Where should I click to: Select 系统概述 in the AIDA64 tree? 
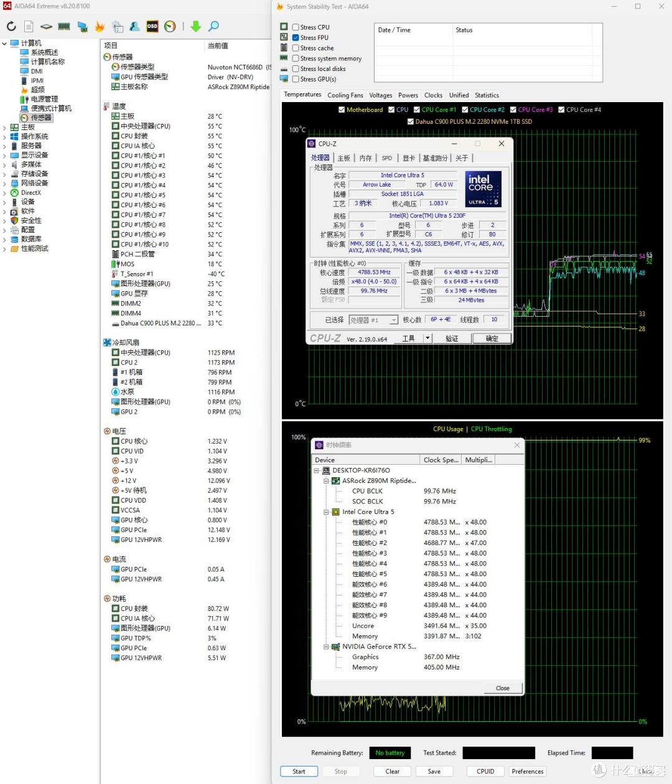(44, 52)
